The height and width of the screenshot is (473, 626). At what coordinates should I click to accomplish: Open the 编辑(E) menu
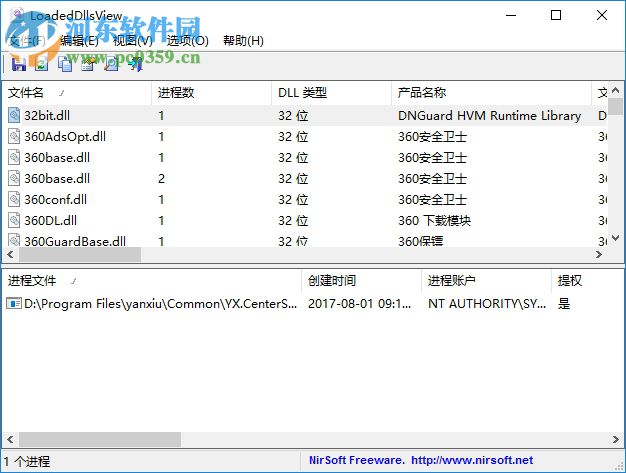[x=79, y=40]
